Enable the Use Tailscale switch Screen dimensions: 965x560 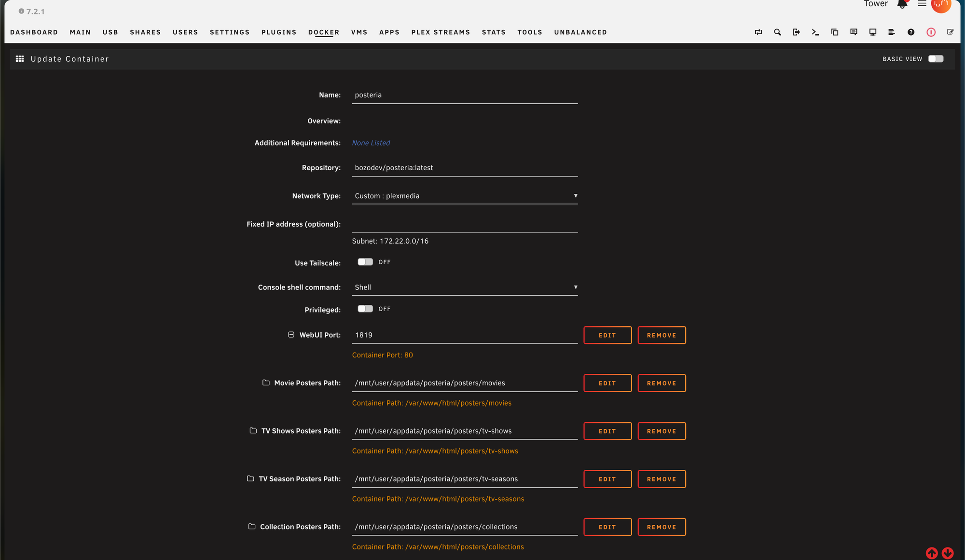tap(365, 262)
